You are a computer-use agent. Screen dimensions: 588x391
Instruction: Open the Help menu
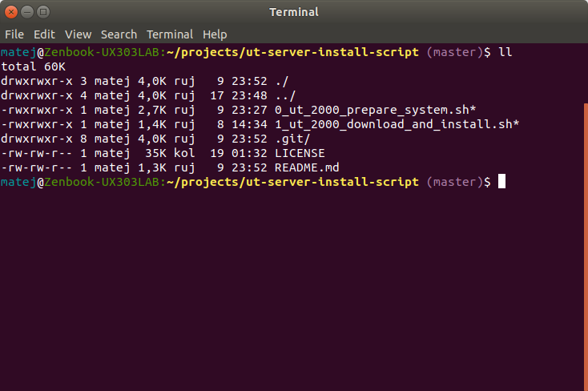point(215,34)
